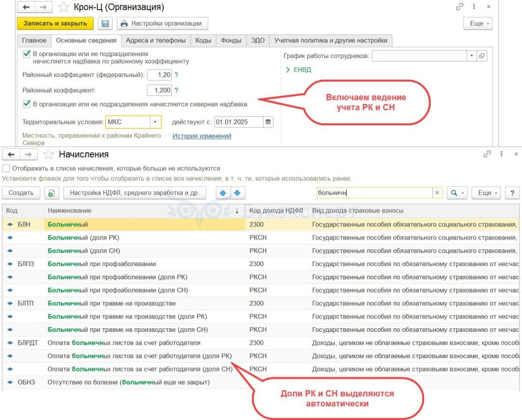The width and height of the screenshot is (522, 420).
Task: Open calendar picker for effective date
Action: pos(269,122)
